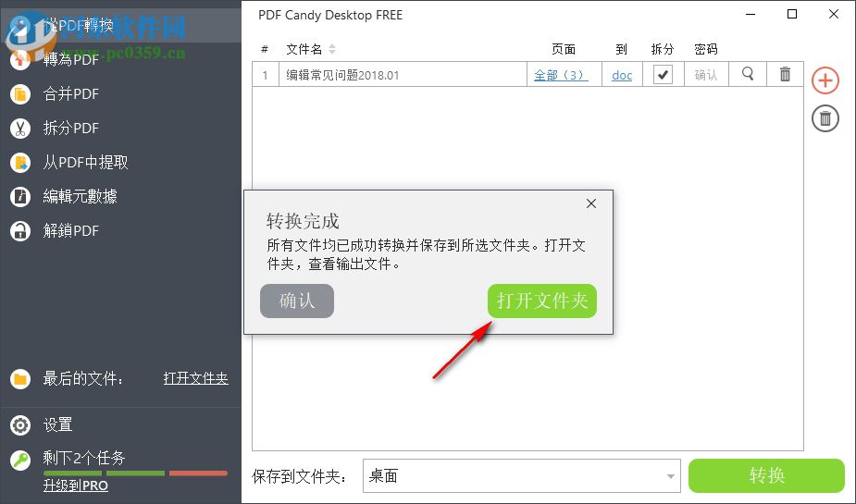Click 升级到PRO link
The width and height of the screenshot is (856, 504).
coord(76,486)
